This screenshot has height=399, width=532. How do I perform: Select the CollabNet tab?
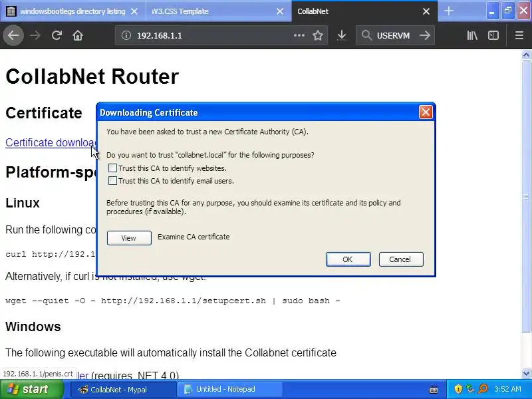[x=364, y=11]
